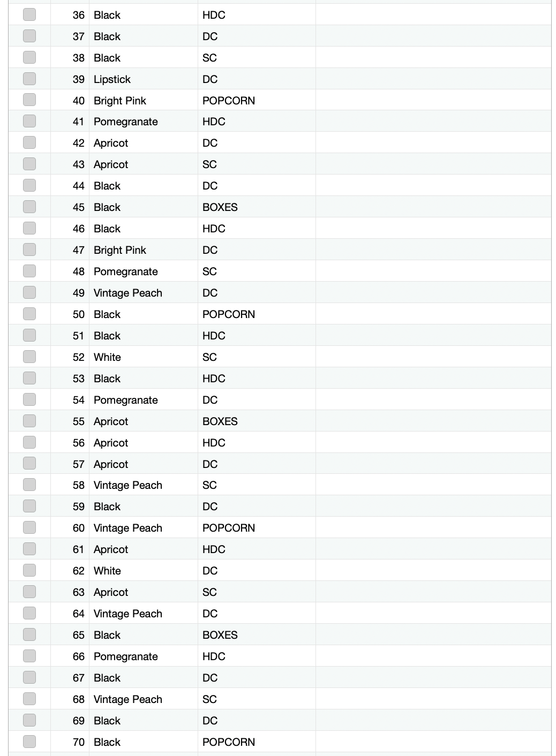Screen dimensions: 556x756
Task: Select the Pomegranate cell in row 41
Action: [x=144, y=122]
